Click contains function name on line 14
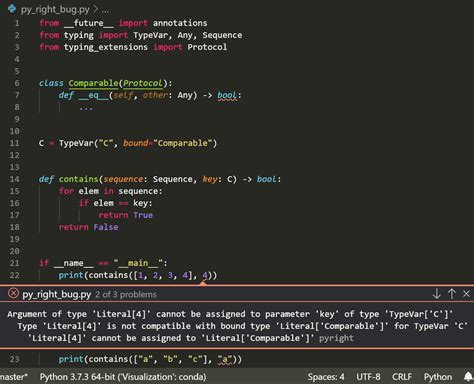 coord(78,179)
